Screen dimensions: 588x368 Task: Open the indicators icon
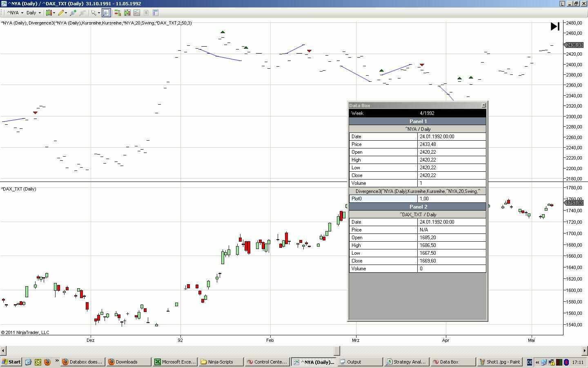point(137,13)
